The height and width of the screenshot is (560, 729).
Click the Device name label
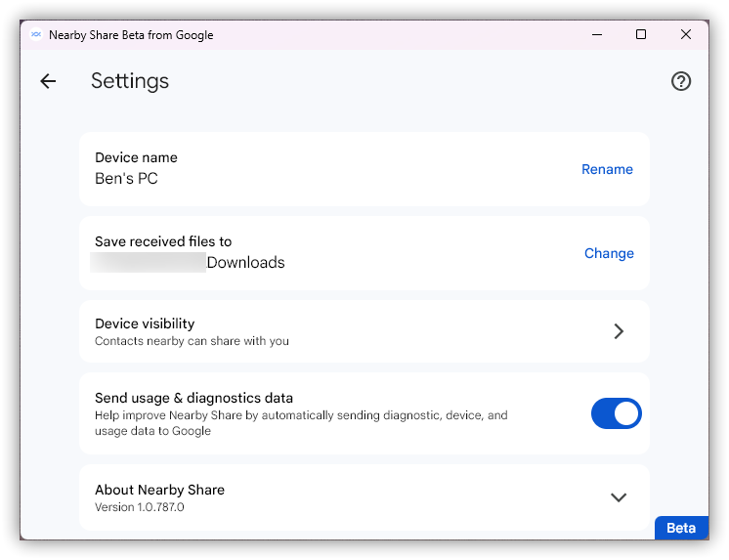tap(136, 157)
